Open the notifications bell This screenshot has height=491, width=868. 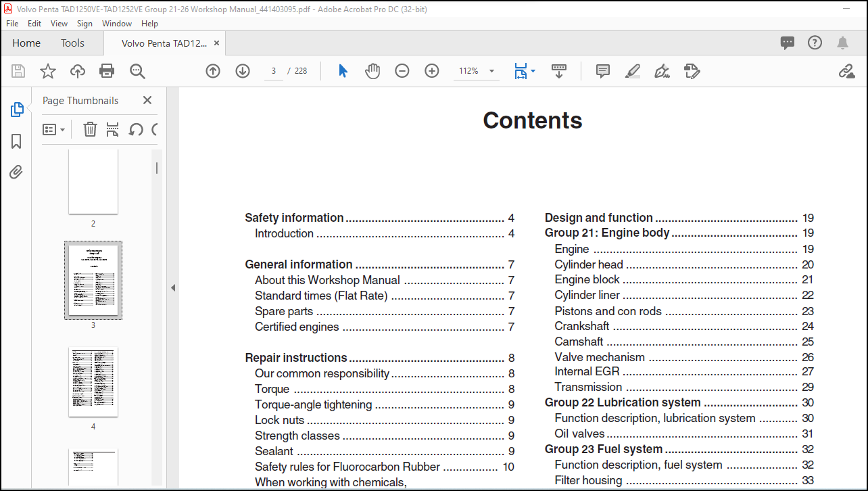(842, 43)
